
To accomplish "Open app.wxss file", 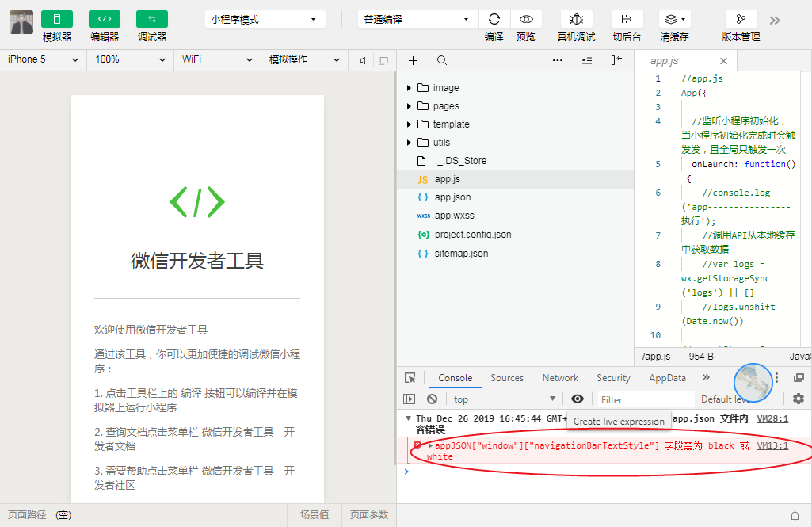I will (515, 216).
